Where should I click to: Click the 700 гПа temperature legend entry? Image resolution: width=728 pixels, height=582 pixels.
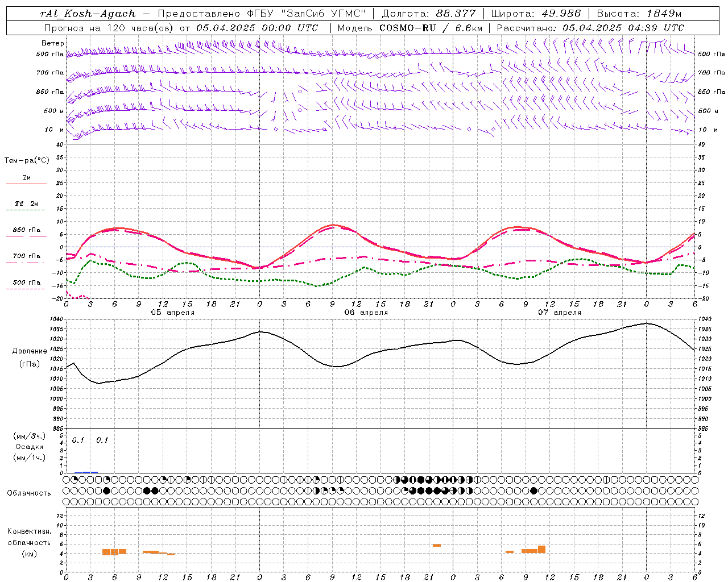click(27, 256)
